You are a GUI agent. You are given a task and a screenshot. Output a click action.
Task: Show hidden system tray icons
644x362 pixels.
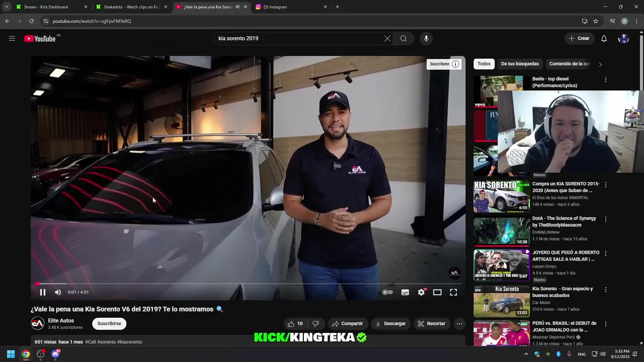[526, 354]
